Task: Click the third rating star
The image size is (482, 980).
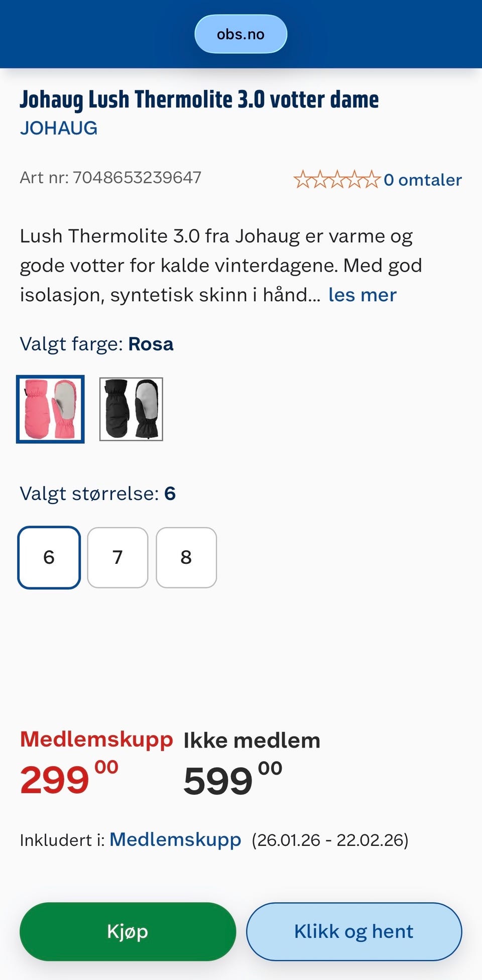Action: tap(337, 179)
